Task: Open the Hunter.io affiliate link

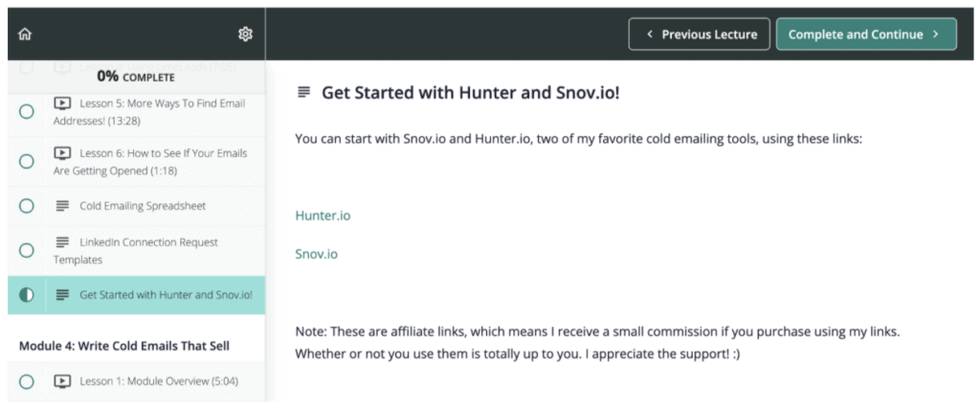Action: pyautogui.click(x=323, y=216)
